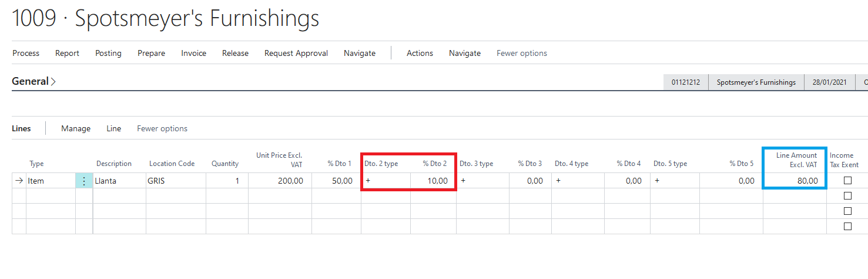Click the 28/01/2021 date summary
Image resolution: width=868 pixels, height=279 pixels.
(830, 82)
